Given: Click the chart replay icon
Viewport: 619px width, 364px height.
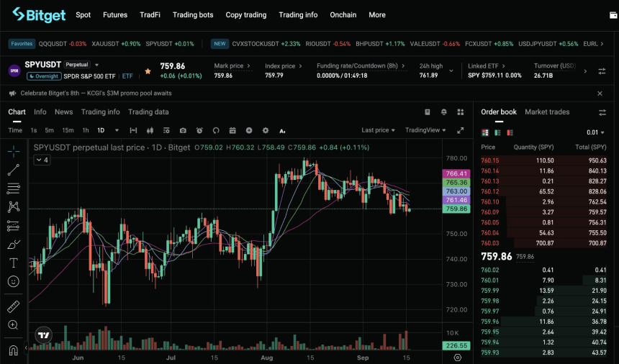Looking at the screenshot, I should pos(216,130).
